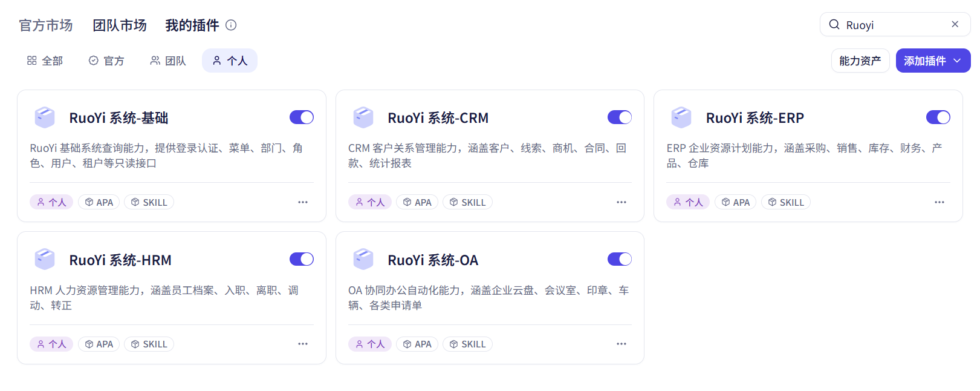Click the 个人 tag on RuoYi 系统-OA
This screenshot has width=980, height=391.
(x=370, y=344)
